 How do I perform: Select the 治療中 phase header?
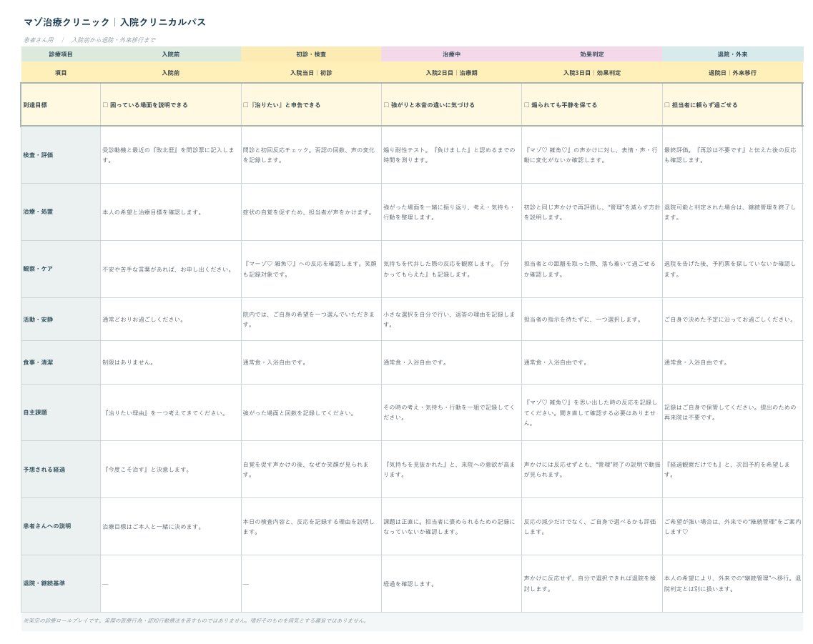click(x=452, y=54)
